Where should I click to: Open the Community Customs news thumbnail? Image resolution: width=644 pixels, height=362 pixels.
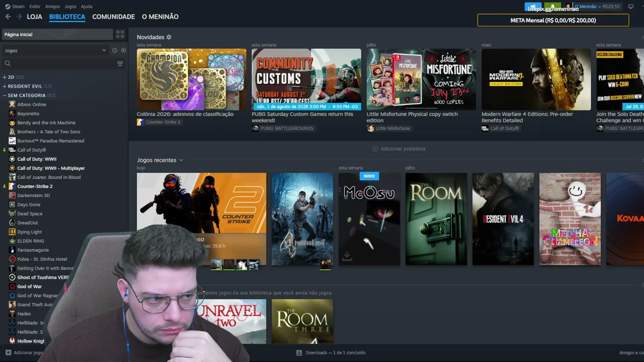(306, 79)
